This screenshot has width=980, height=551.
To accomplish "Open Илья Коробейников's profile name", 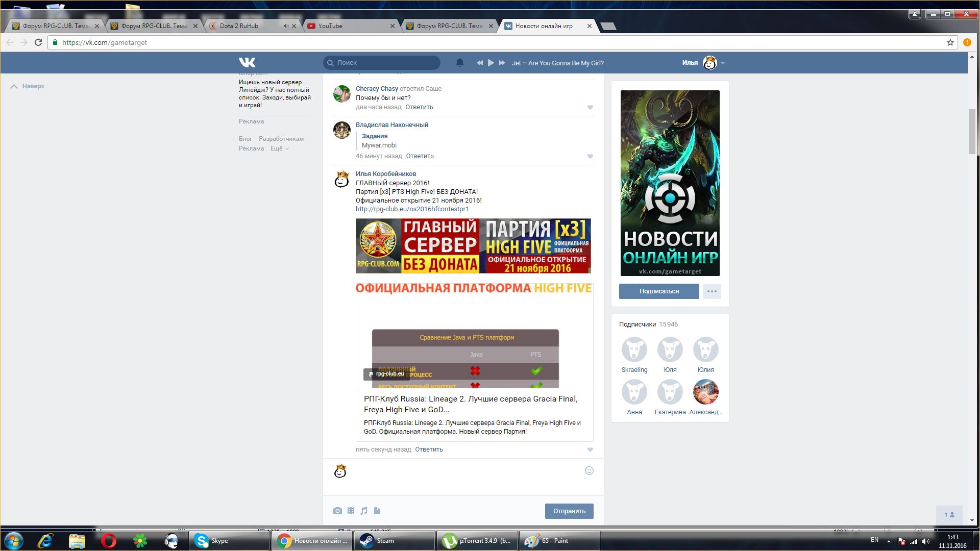I will coord(386,174).
